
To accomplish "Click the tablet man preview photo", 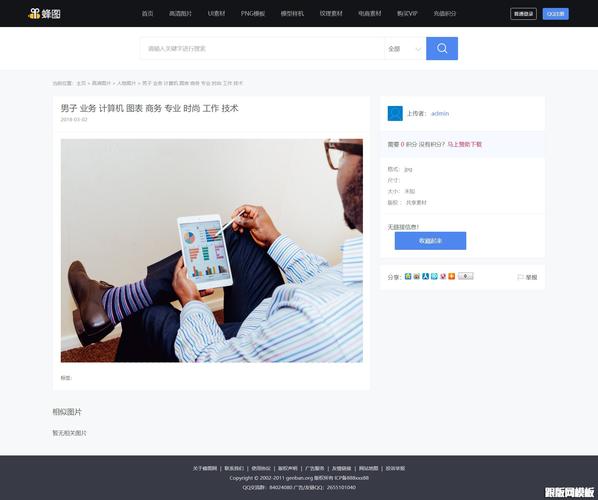I will click(212, 250).
